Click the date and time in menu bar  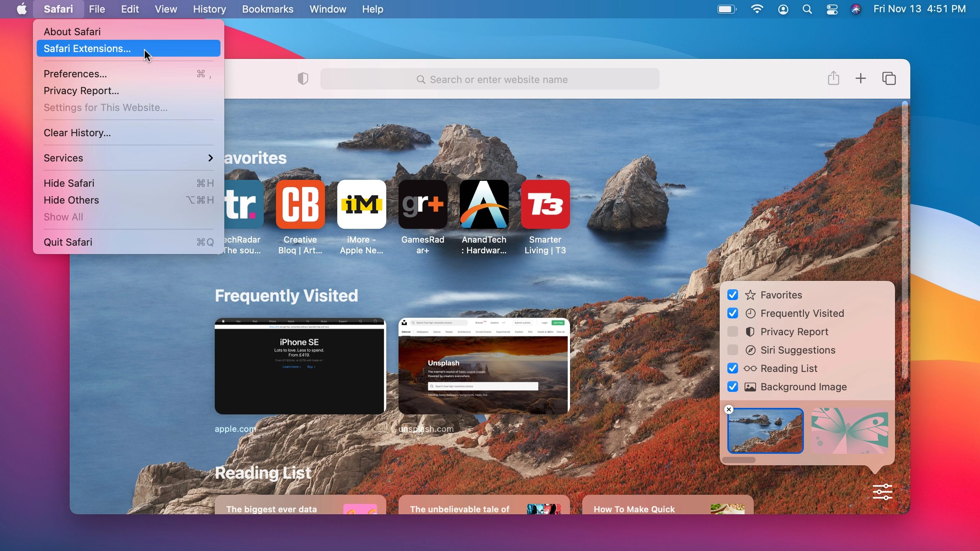tap(920, 9)
